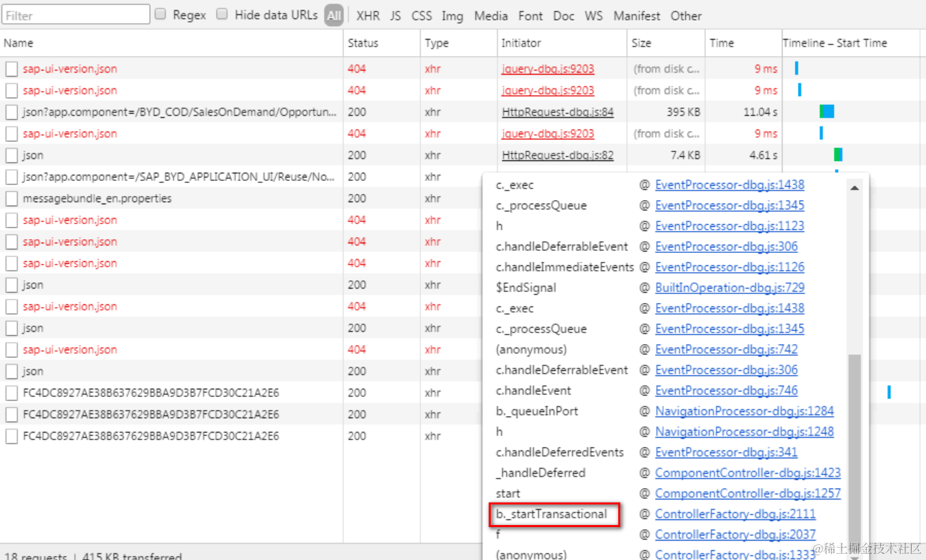Screen dimensions: 926x560
Task: Open NavigationProcessor-dbg.js:1248 link
Action: [x=744, y=431]
